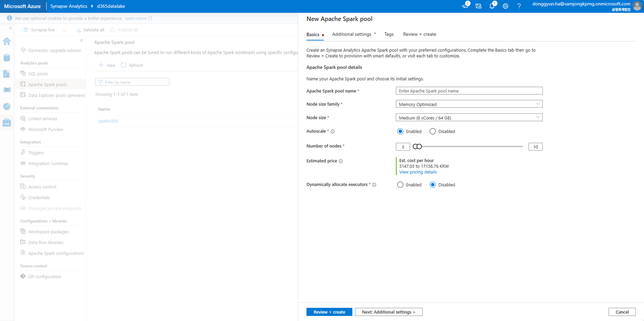Select Autoscale Disabled radio button
The width and height of the screenshot is (644, 321).
pyautogui.click(x=433, y=131)
